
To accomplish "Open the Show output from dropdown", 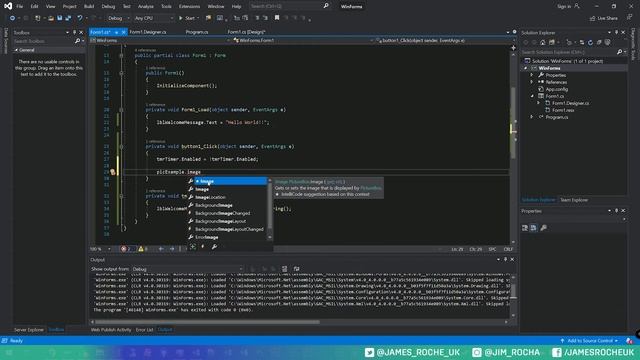I will point(188,269).
